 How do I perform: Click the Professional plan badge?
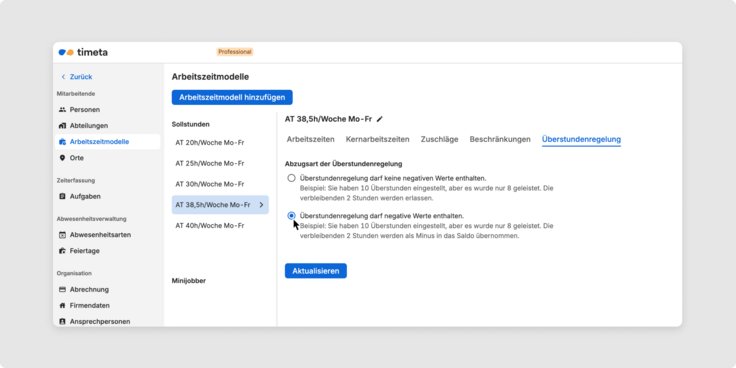tap(235, 52)
